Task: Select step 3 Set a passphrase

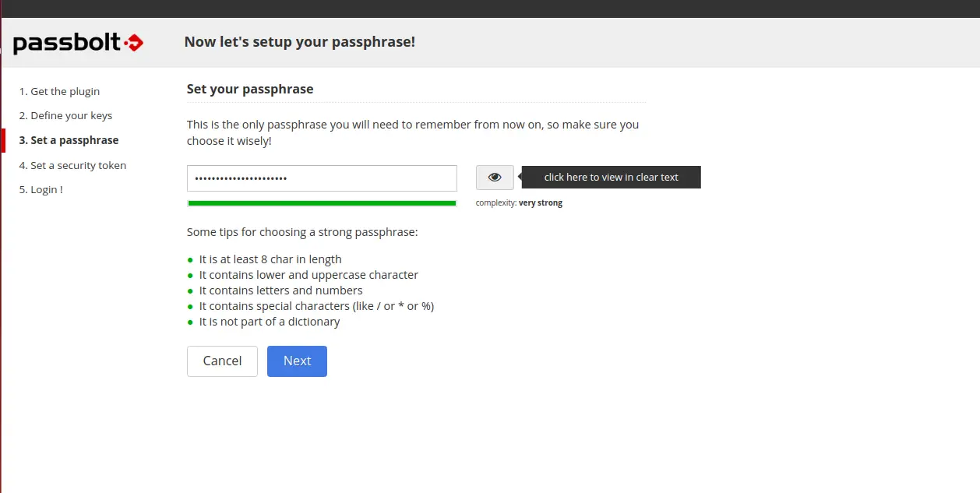Action: pos(69,140)
